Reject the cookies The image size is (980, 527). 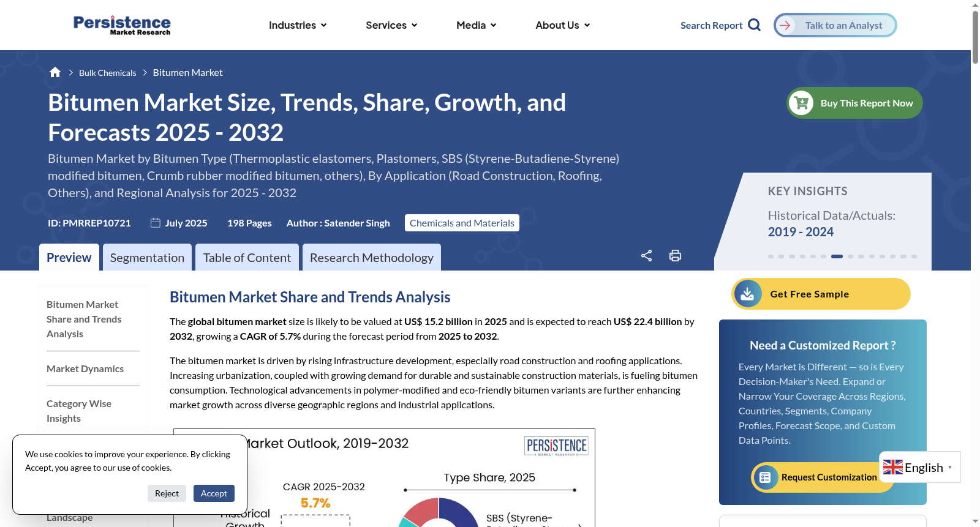tap(167, 493)
